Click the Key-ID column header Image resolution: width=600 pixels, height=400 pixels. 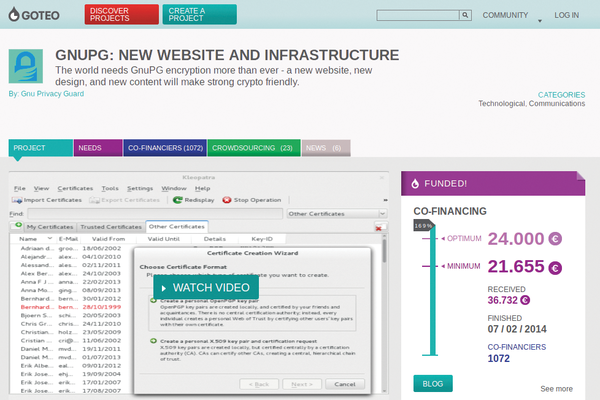(x=262, y=239)
